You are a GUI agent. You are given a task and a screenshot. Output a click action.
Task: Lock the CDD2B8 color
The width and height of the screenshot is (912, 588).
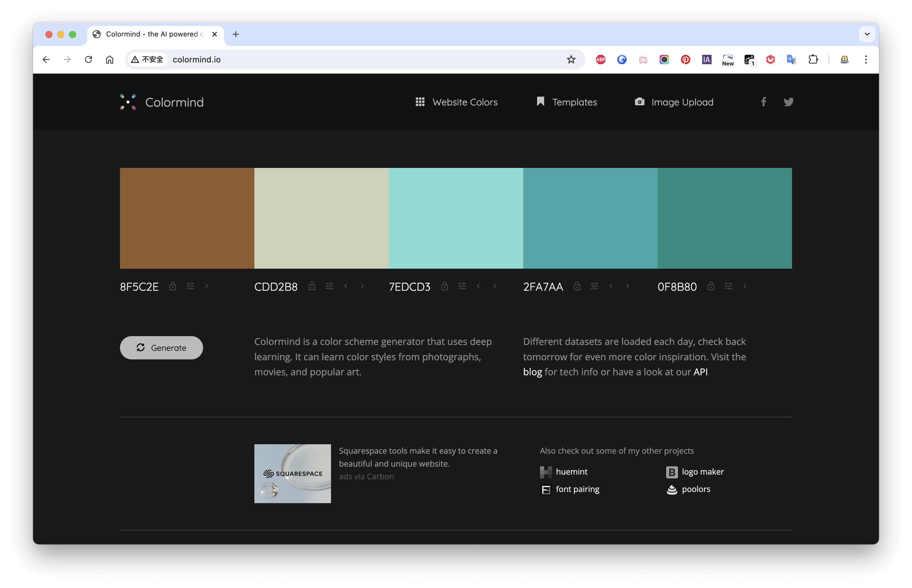pyautogui.click(x=312, y=286)
